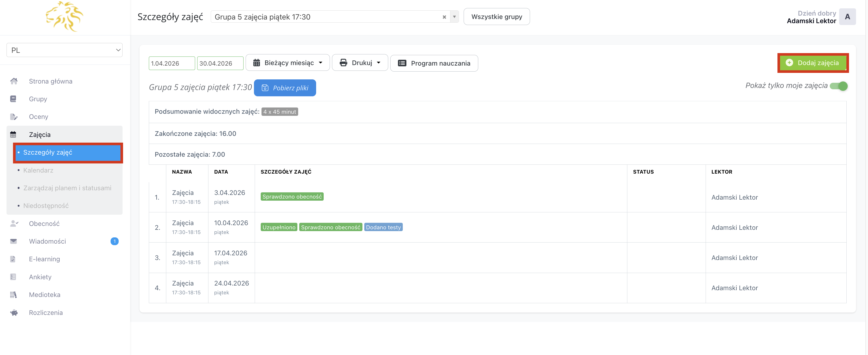Click the Obecność user-check icon
Viewport: 868px width, 355px height.
(x=14, y=223)
